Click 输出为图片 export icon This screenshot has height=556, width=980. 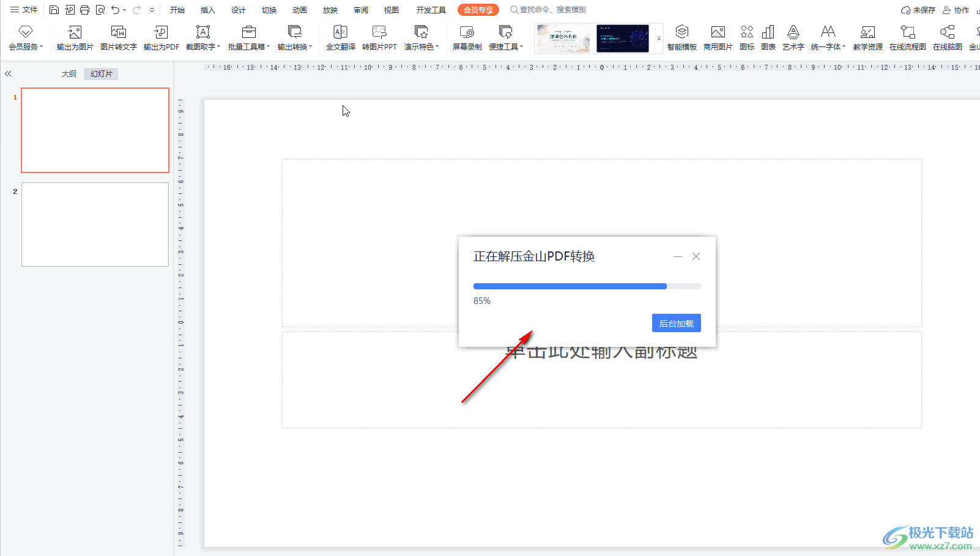75,38
